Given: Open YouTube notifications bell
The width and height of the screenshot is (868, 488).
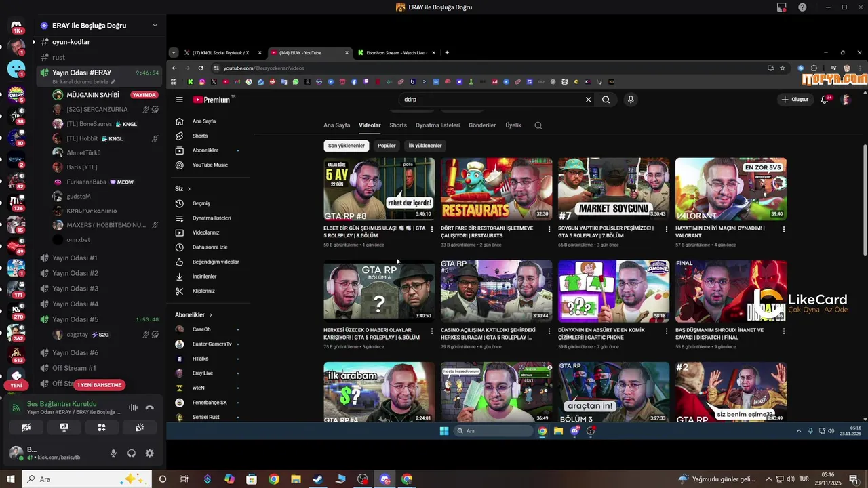Looking at the screenshot, I should [825, 100].
